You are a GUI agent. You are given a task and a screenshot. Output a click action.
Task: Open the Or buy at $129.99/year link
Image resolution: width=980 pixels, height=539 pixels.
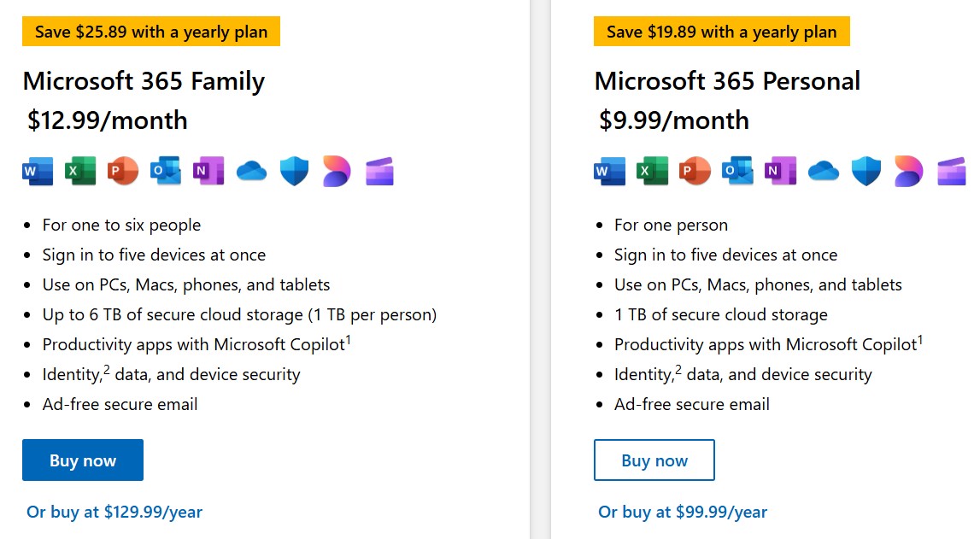tap(114, 513)
